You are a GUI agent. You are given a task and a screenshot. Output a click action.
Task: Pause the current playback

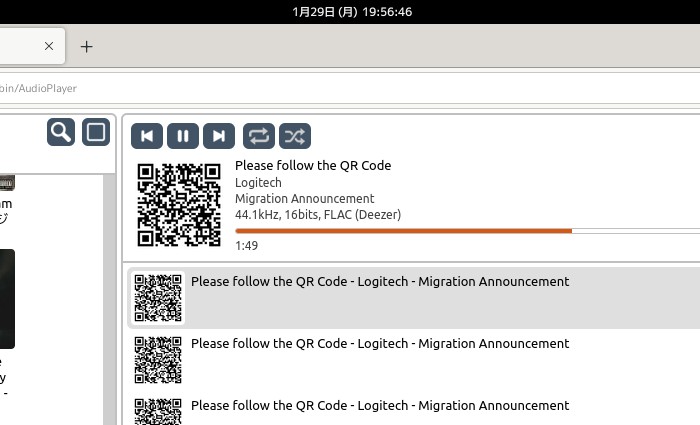tap(183, 136)
